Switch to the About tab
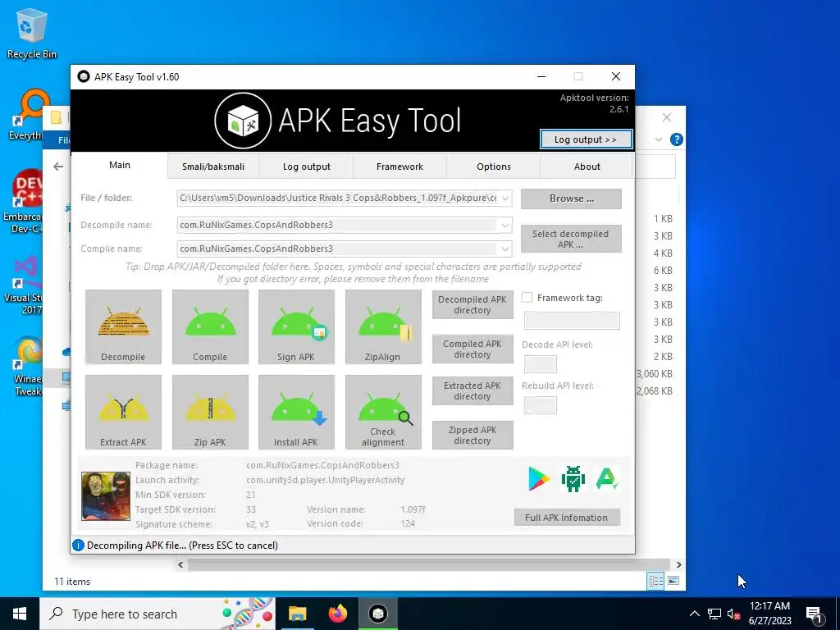Image resolution: width=840 pixels, height=630 pixels. tap(587, 167)
